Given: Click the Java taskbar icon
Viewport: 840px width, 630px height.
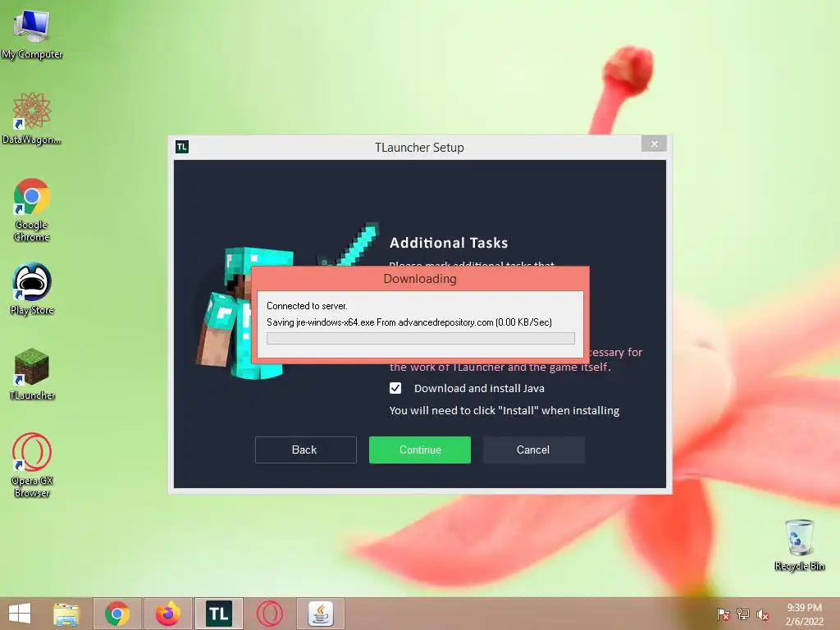Looking at the screenshot, I should pyautogui.click(x=321, y=614).
